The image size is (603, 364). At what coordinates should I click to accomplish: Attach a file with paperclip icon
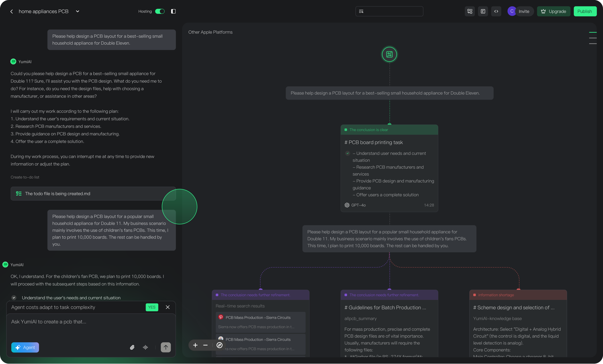(x=132, y=347)
